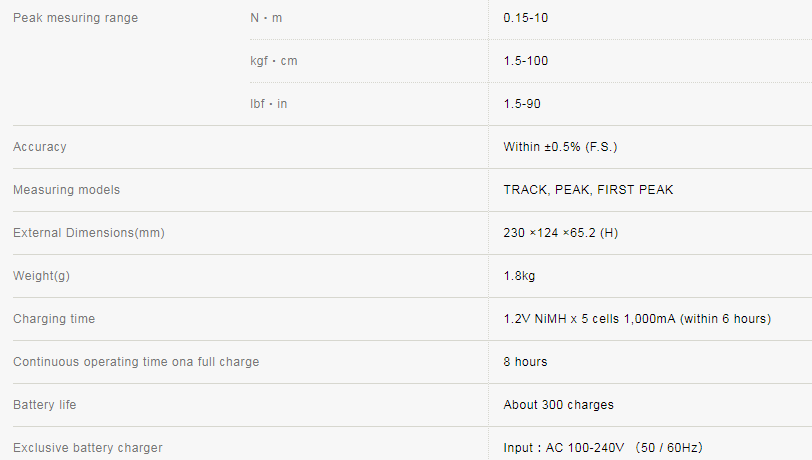The height and width of the screenshot is (460, 812).
Task: Click the 1.5-90 range value
Action: pos(522,104)
